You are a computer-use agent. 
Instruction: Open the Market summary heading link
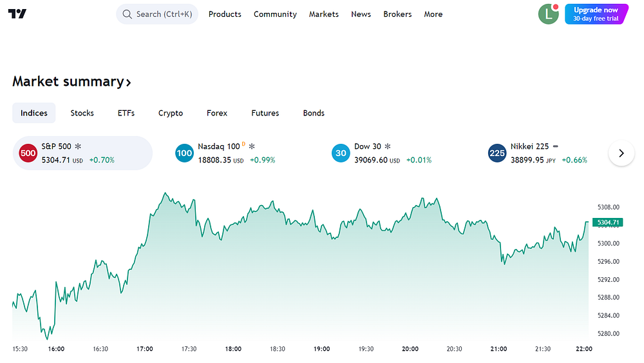coord(71,81)
